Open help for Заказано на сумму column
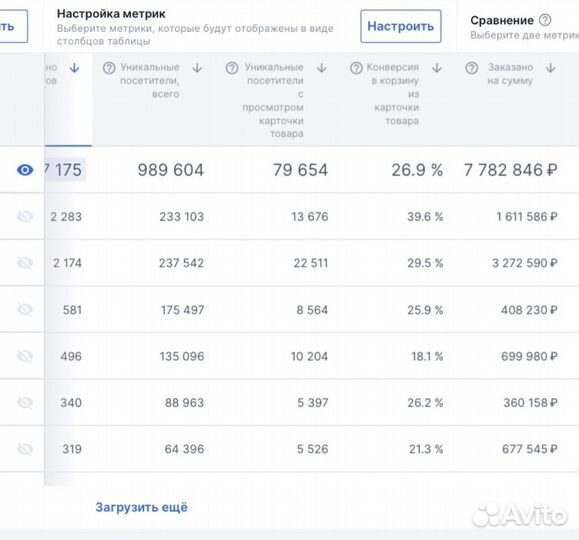 (x=472, y=68)
